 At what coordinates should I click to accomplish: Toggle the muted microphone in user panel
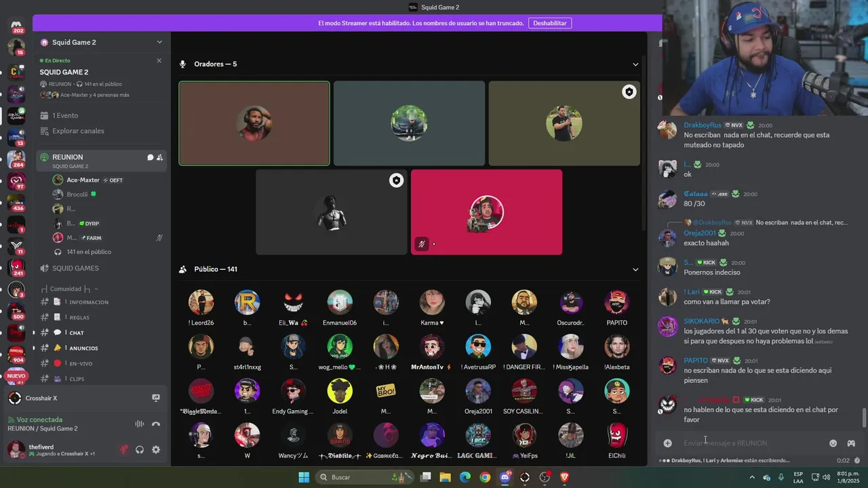tap(123, 449)
